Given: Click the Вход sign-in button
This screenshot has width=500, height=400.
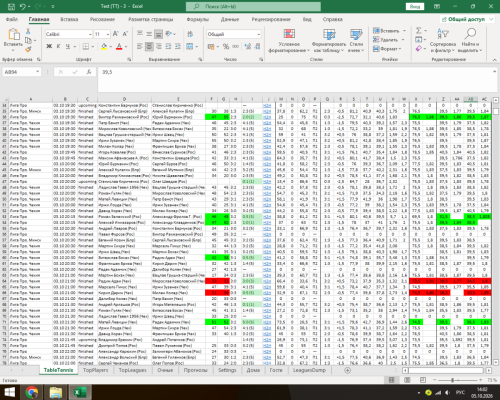Looking at the screenshot, I should [415, 6].
